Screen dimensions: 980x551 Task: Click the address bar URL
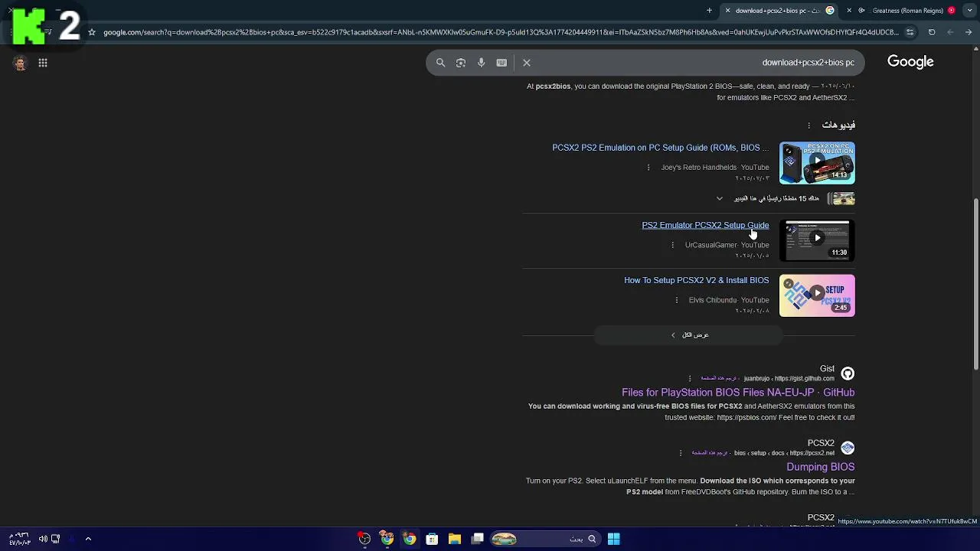501,32
